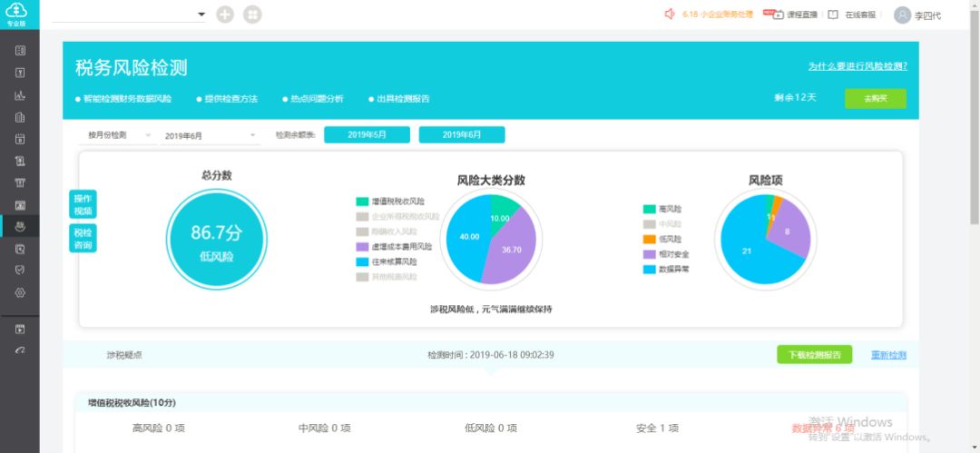The height and width of the screenshot is (453, 980).
Task: Open the calendar icon in sidebar
Action: [20, 139]
